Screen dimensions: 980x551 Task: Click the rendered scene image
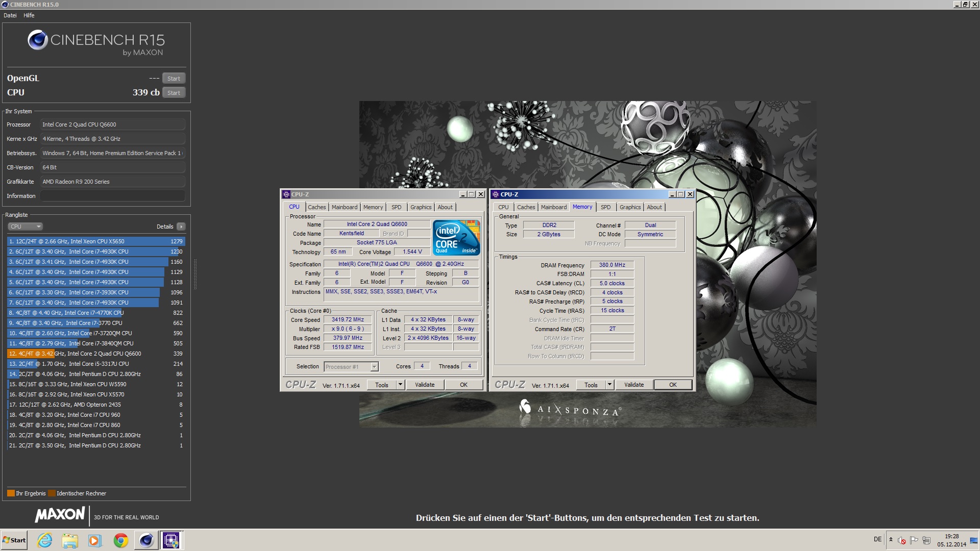pyautogui.click(x=587, y=264)
